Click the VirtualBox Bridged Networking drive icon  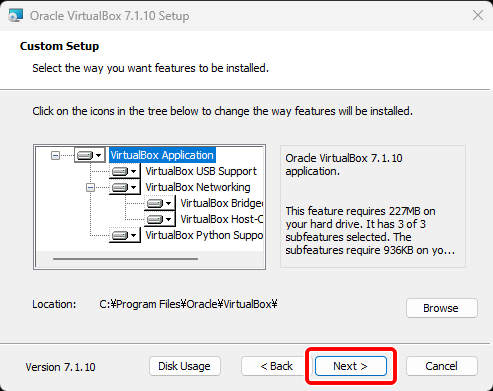(159, 203)
